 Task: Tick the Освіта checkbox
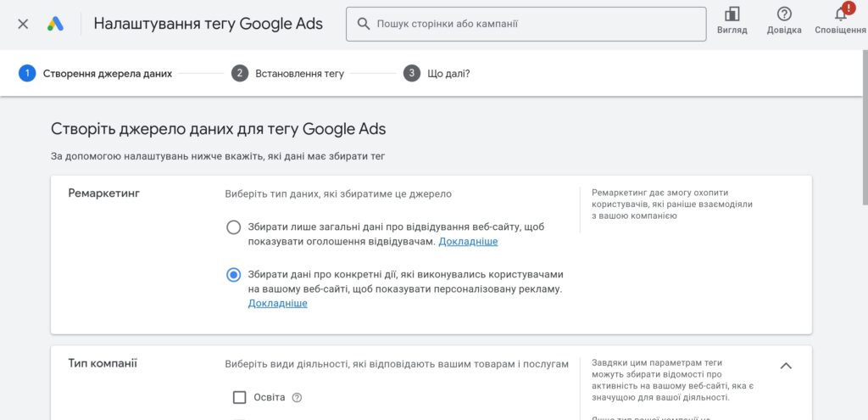[x=239, y=397]
